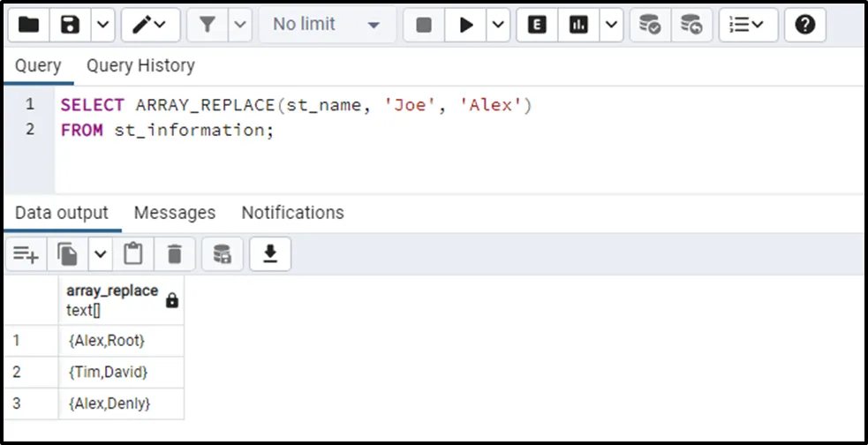Click the Explain Analyze chart icon
Image resolution: width=868 pixels, height=445 pixels.
[578, 25]
